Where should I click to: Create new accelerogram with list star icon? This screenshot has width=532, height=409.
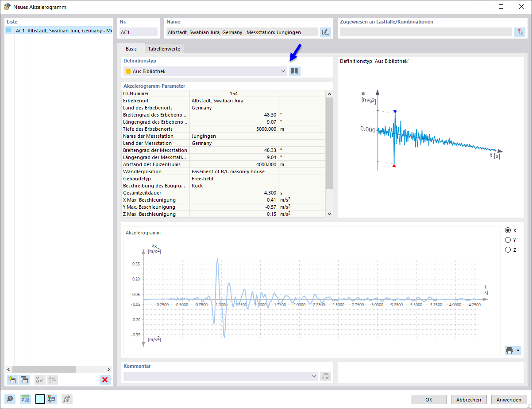click(x=12, y=380)
